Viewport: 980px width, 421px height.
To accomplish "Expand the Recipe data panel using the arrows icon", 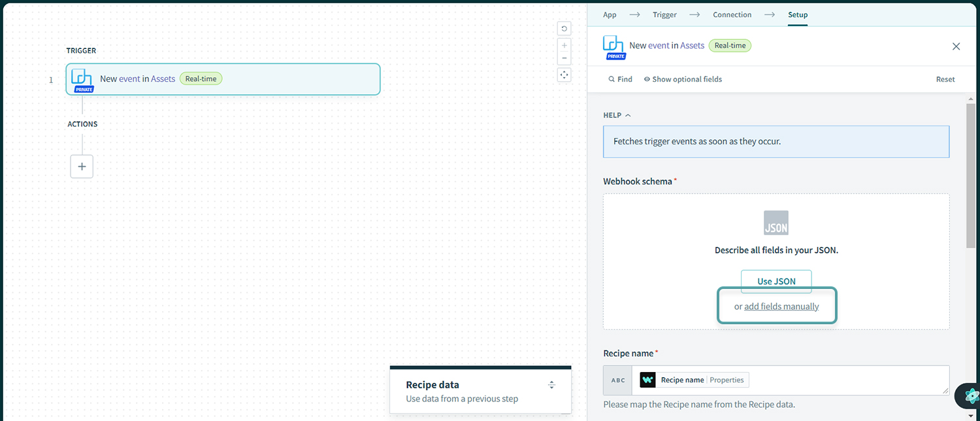I will pyautogui.click(x=551, y=385).
